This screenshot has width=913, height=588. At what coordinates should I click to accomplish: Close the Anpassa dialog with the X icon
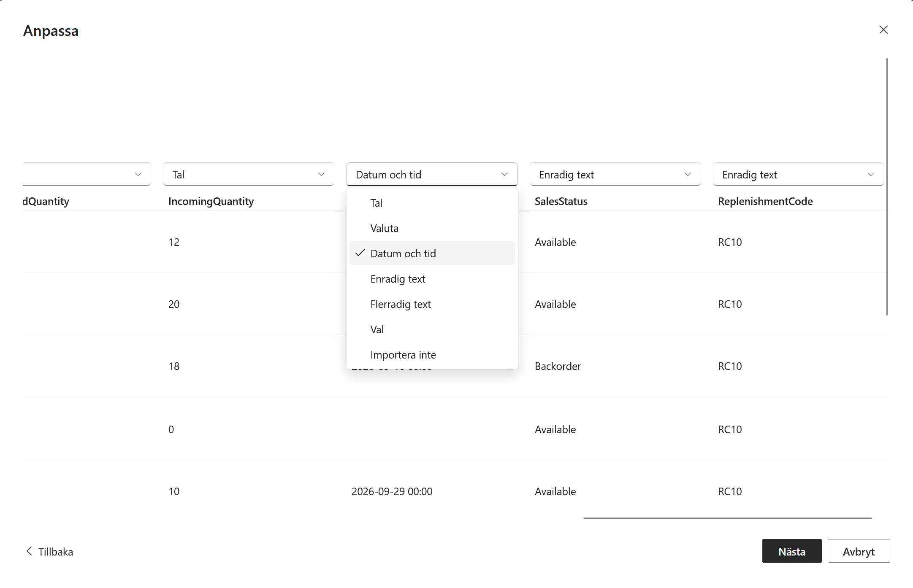tap(883, 30)
